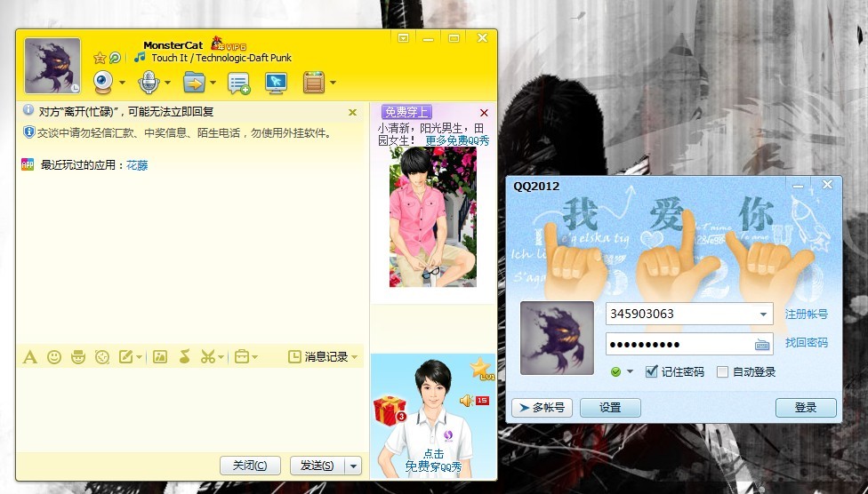Open the font settings 'A' icon
868x494 pixels.
[x=29, y=357]
